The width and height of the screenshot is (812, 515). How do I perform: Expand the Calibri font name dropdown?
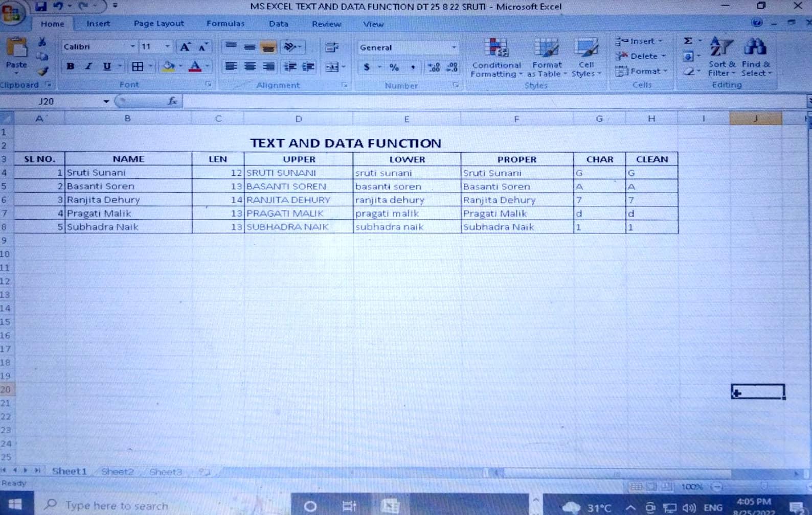pos(132,46)
